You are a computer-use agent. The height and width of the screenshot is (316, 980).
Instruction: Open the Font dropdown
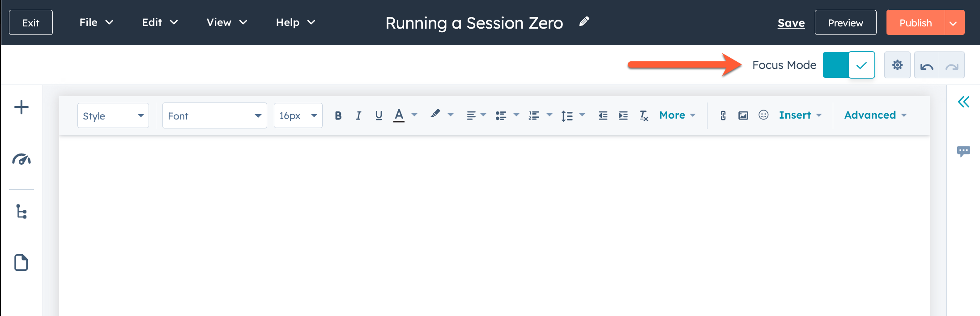click(215, 115)
